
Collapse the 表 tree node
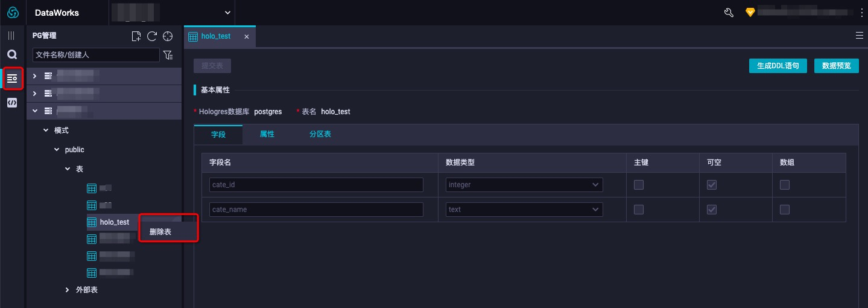click(x=68, y=169)
